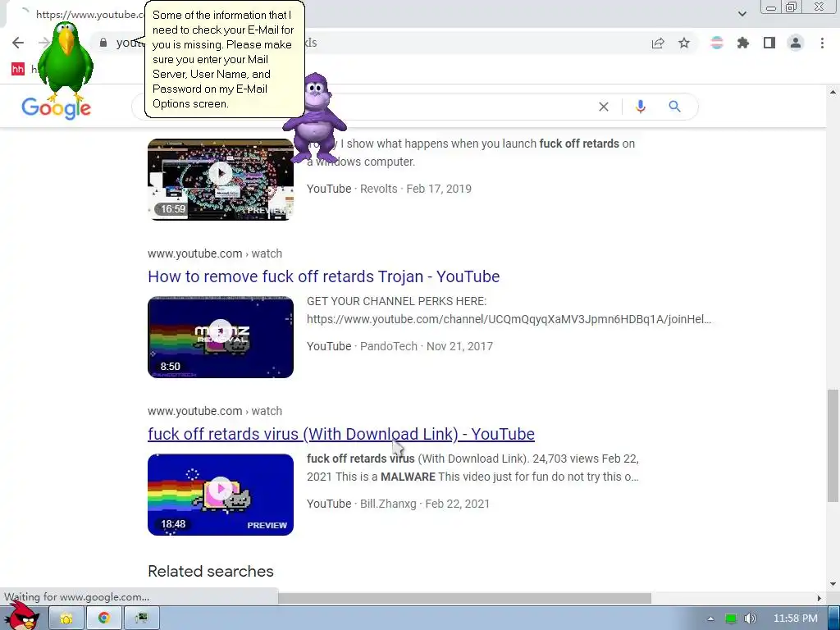Open the file explorer taskbar icon
Image resolution: width=840 pixels, height=630 pixels.
click(66, 619)
